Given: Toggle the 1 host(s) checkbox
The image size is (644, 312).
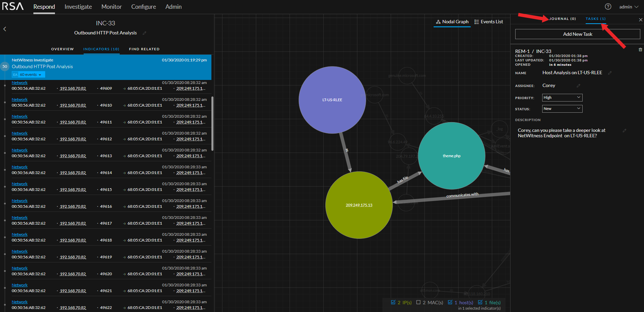Looking at the screenshot, I should (x=450, y=302).
